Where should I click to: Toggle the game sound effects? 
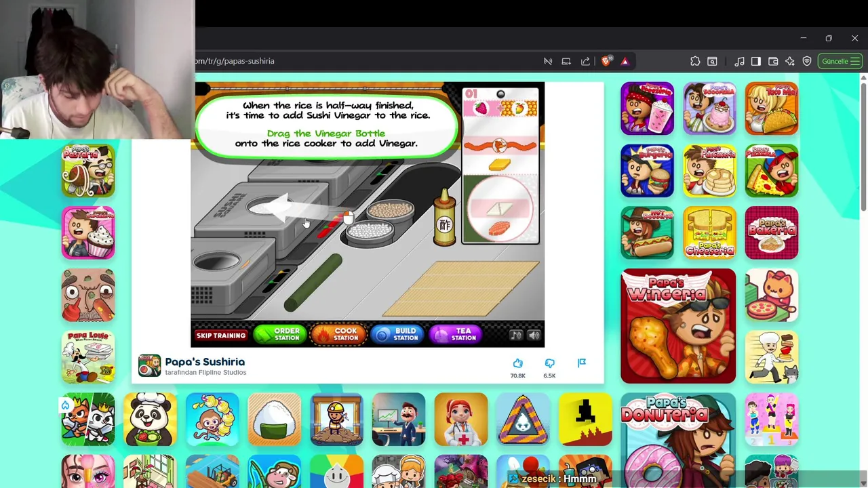534,335
